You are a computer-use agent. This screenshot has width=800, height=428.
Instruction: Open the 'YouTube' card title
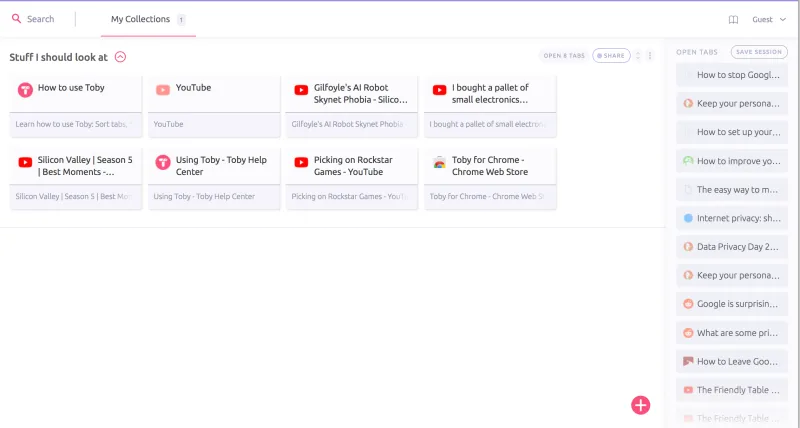193,87
